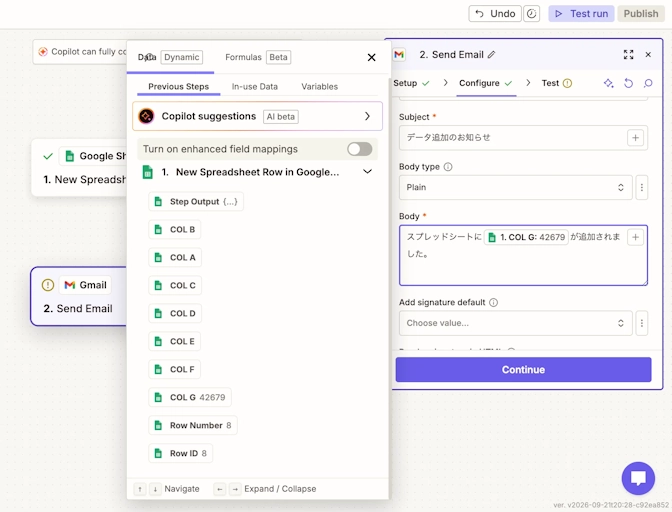Click the Undo button
672x512 pixels.
[x=495, y=14]
